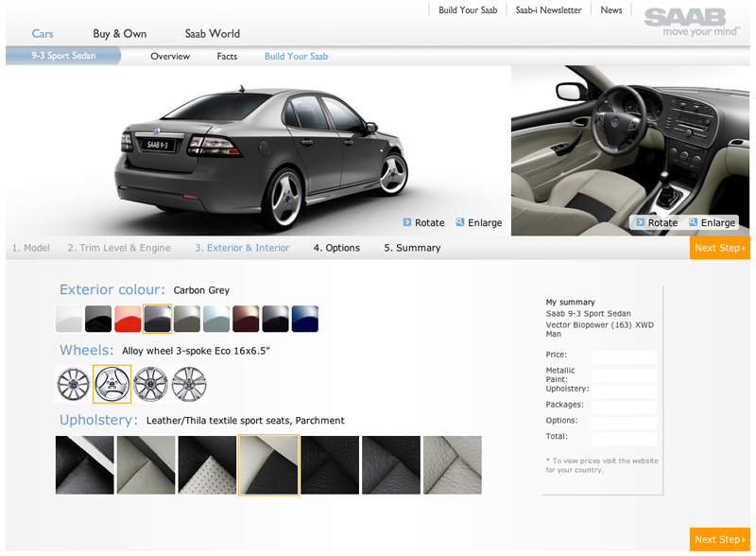Select the fourth wheel design, 5-spoke

click(x=189, y=384)
